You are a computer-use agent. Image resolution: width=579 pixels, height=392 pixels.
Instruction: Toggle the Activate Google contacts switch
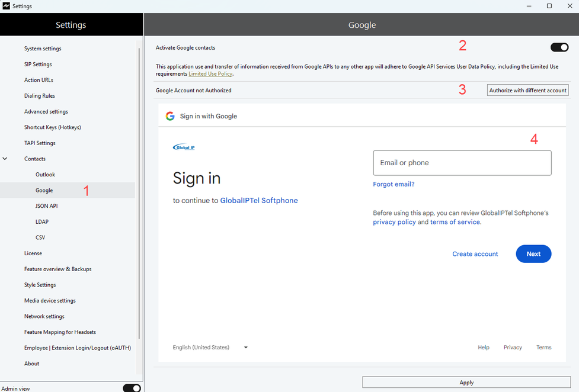(559, 47)
